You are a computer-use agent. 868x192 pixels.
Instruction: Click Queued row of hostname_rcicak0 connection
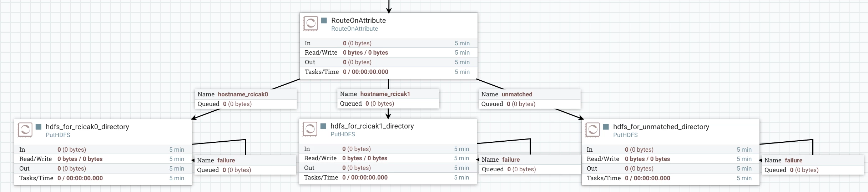pyautogui.click(x=246, y=104)
